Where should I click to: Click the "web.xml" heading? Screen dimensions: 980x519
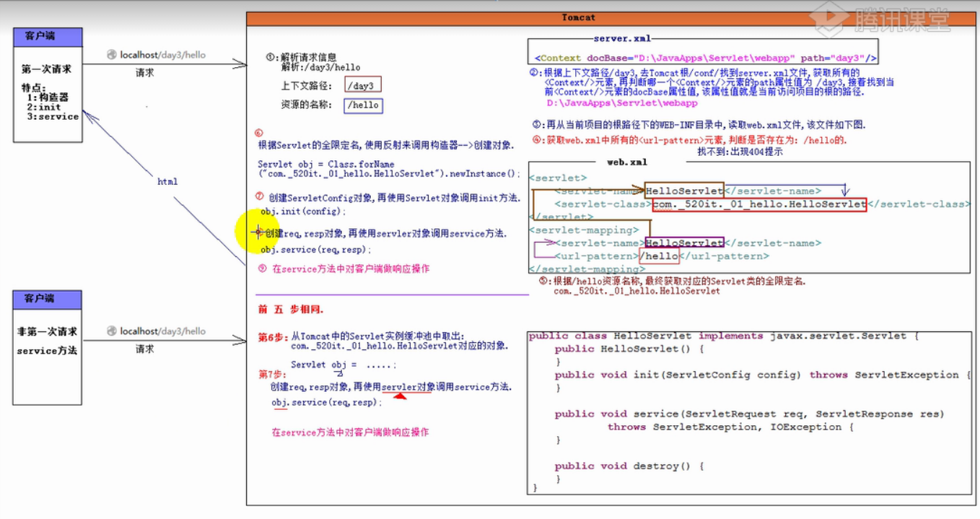tap(626, 162)
